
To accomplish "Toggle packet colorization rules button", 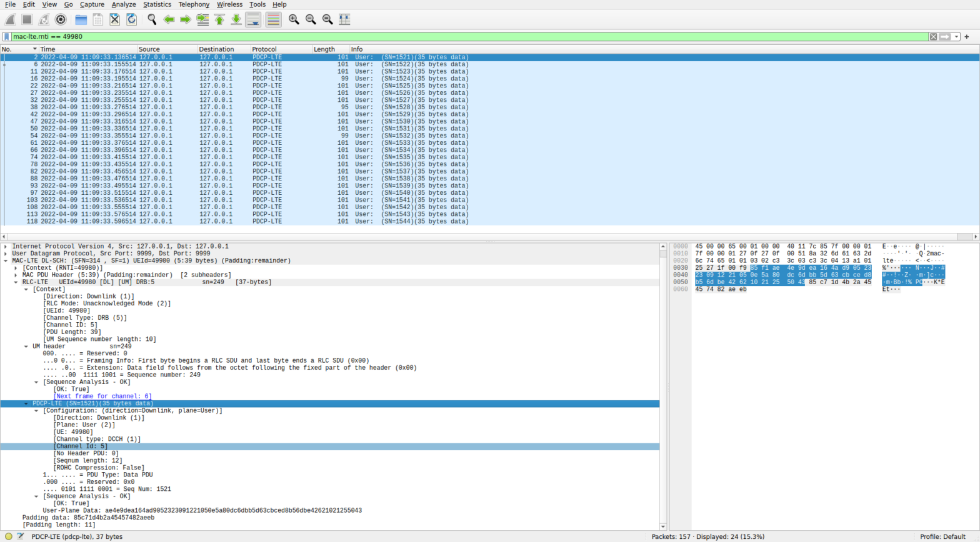I will [273, 20].
